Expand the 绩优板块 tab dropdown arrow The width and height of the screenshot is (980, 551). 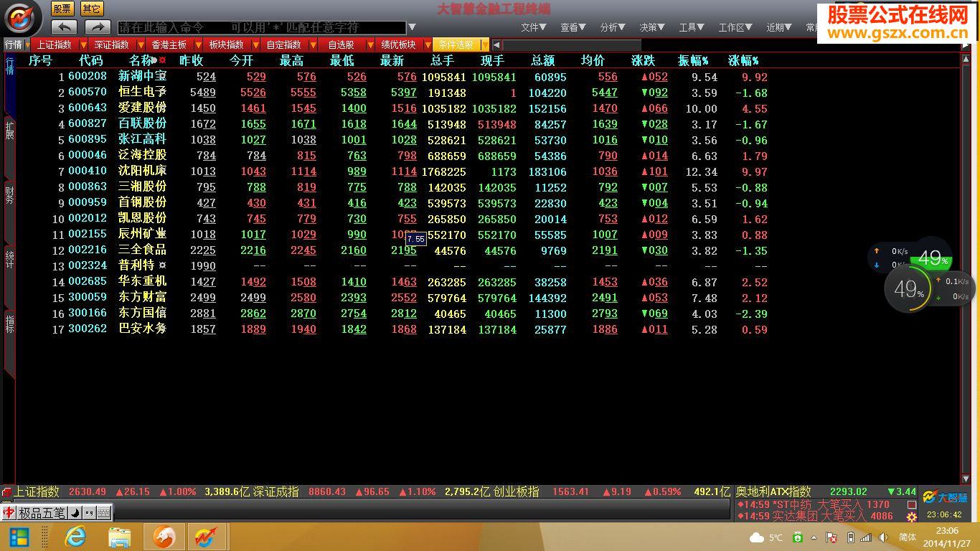[x=428, y=44]
